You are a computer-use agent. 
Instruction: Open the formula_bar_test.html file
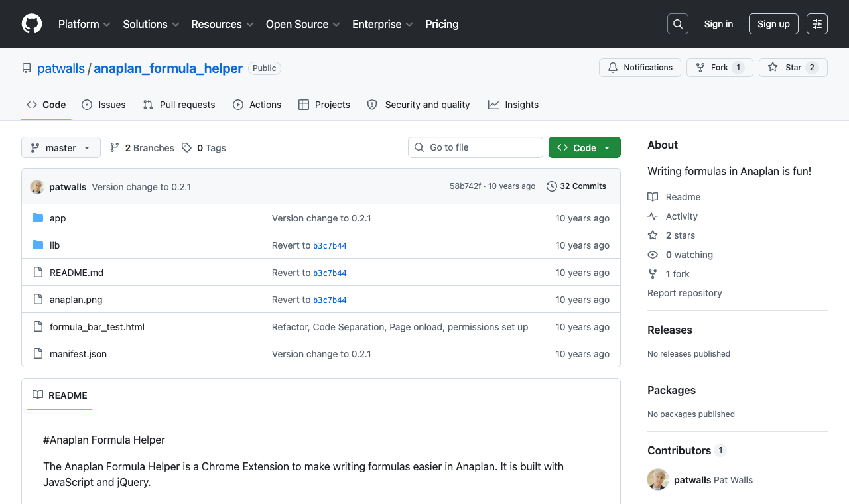97,327
